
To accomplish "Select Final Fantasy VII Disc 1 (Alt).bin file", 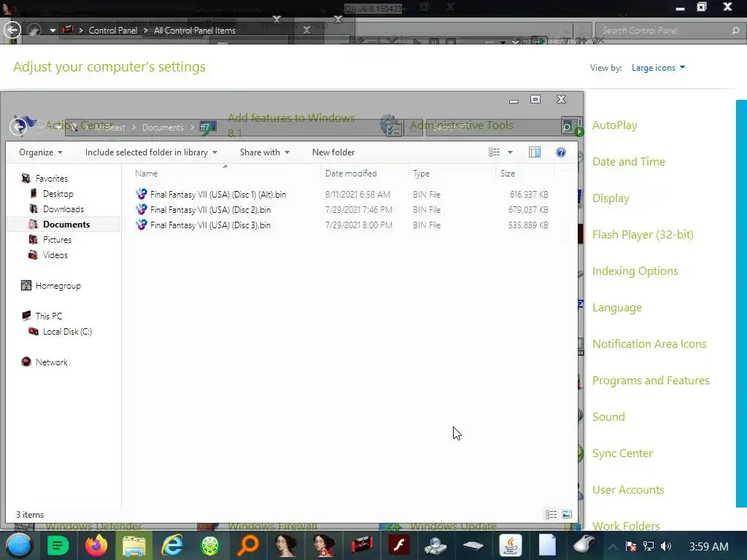I will [217, 194].
